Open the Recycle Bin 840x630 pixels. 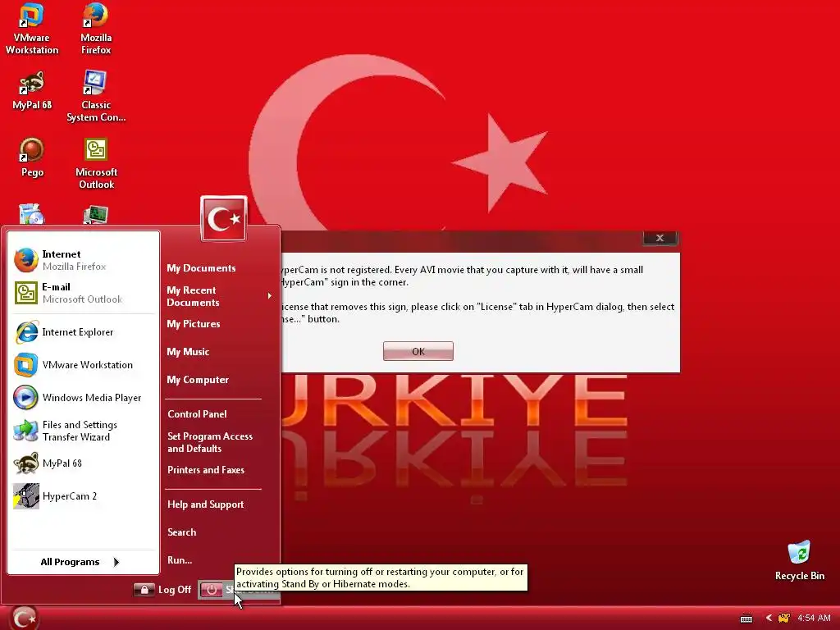tap(799, 561)
